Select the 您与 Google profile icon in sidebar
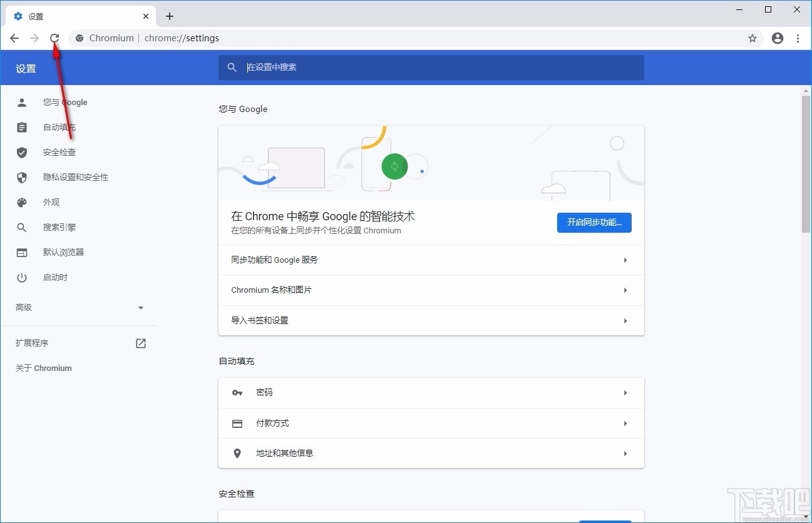This screenshot has height=523, width=812. click(x=21, y=102)
